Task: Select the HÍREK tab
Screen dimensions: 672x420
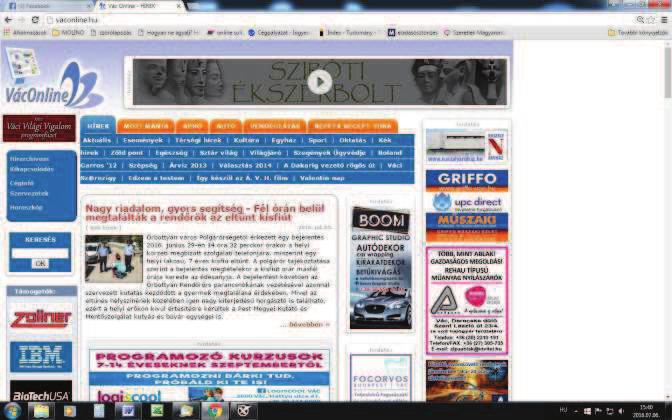Action: (98, 126)
